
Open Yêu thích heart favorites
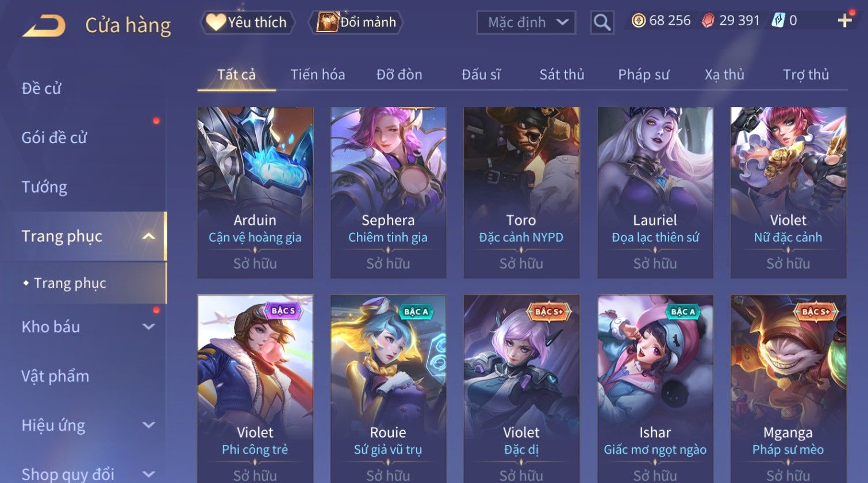point(247,22)
